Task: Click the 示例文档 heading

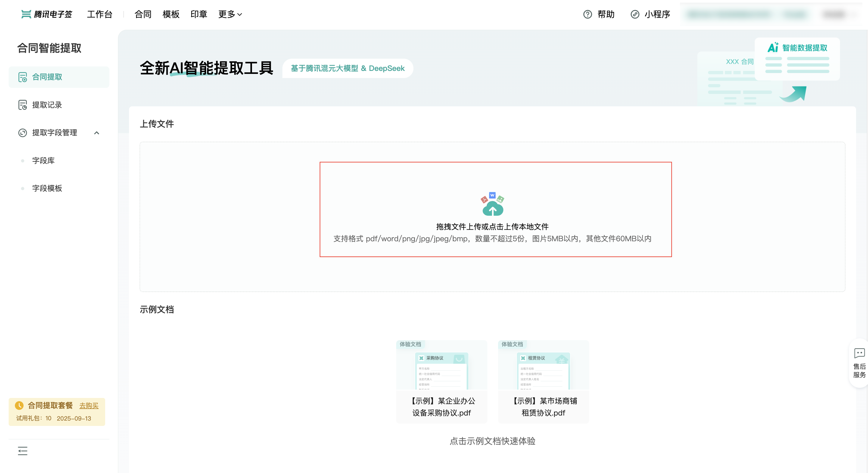Action: coord(157,309)
